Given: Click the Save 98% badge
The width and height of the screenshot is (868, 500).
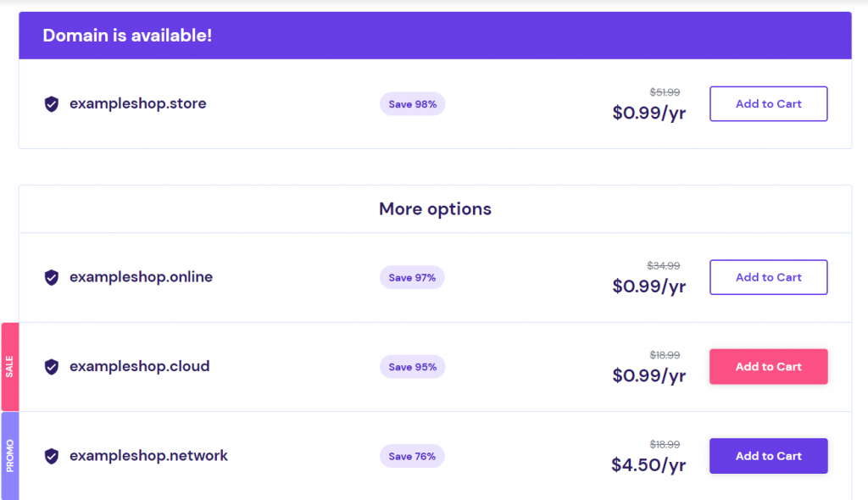Looking at the screenshot, I should [x=413, y=104].
